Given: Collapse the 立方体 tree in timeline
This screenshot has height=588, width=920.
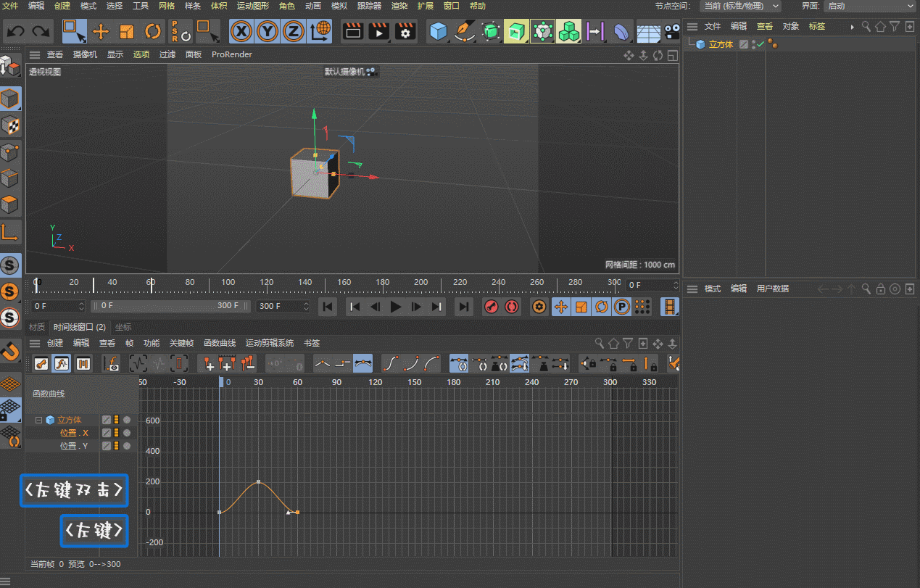Looking at the screenshot, I should point(39,420).
